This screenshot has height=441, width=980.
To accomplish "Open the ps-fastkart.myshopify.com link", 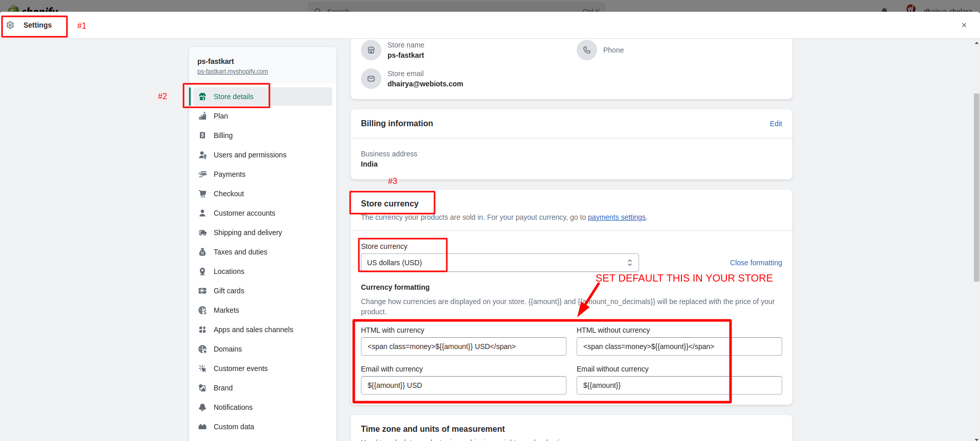I will [233, 72].
